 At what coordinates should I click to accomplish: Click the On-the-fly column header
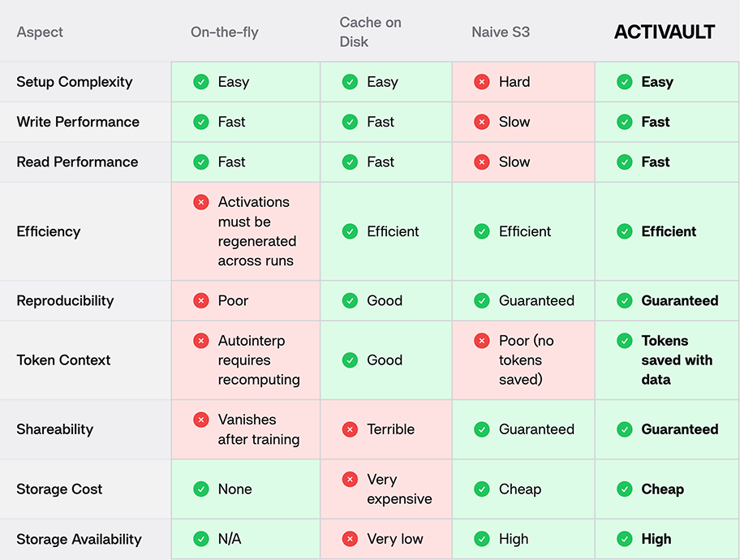point(225,32)
